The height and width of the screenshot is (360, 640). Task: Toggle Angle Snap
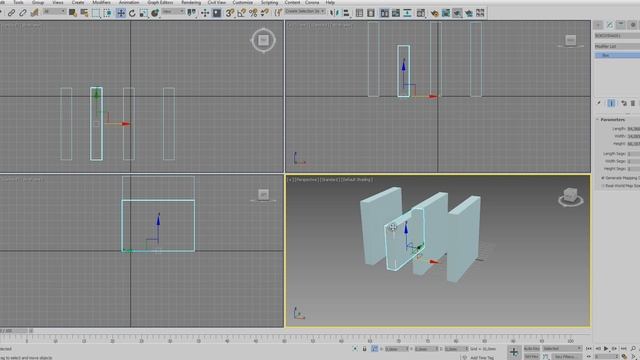coord(241,13)
